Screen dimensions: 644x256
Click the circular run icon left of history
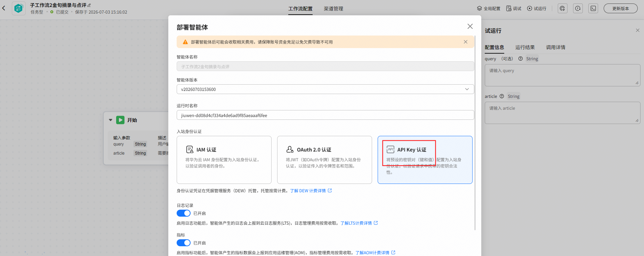point(563,8)
